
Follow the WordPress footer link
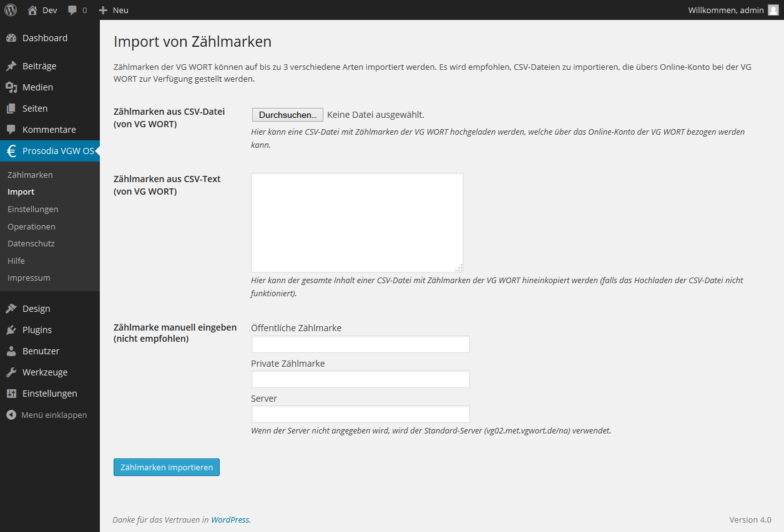(x=230, y=520)
